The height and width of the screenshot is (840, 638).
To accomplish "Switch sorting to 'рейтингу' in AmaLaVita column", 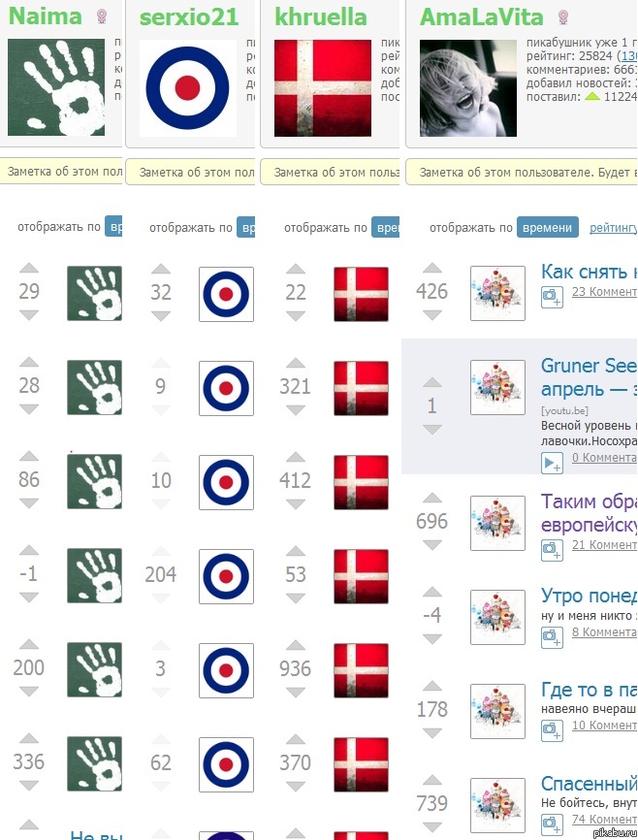I will pos(613,228).
